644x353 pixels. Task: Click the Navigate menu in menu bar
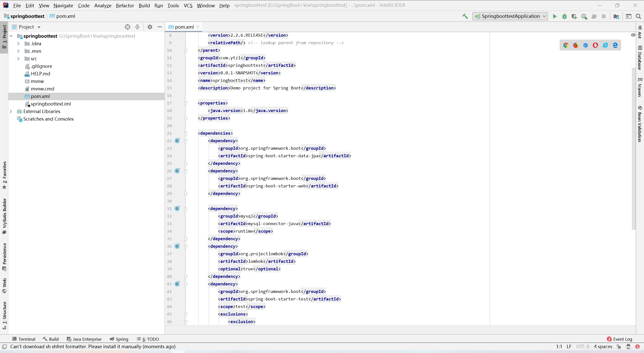[x=63, y=5]
